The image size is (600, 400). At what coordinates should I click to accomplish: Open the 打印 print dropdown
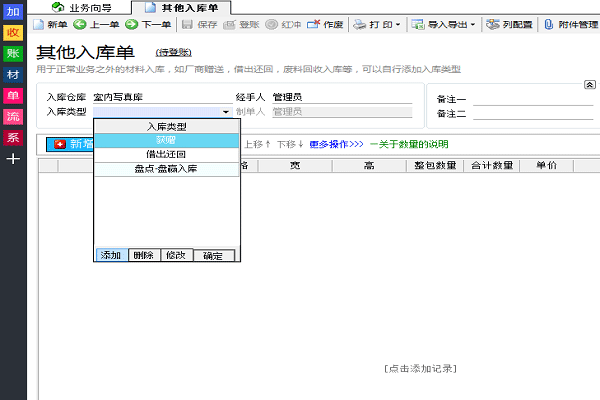tap(377, 24)
